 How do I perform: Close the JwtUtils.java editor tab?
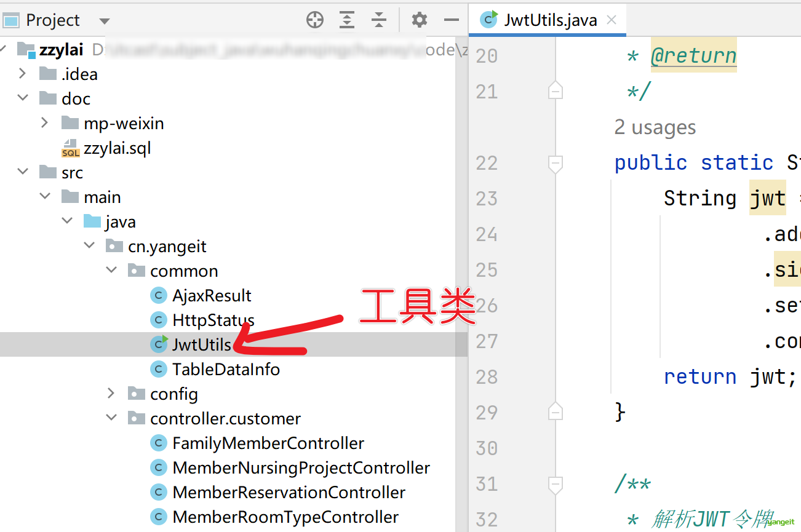[x=612, y=20]
